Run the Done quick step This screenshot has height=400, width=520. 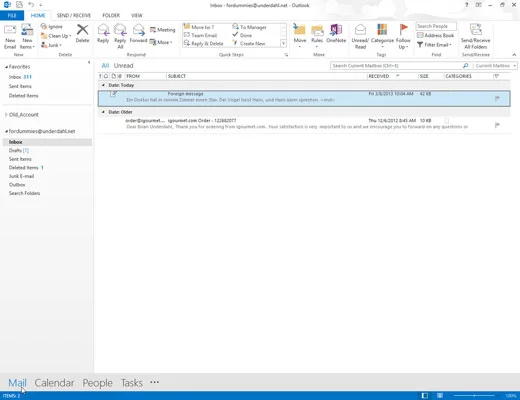[x=242, y=35]
